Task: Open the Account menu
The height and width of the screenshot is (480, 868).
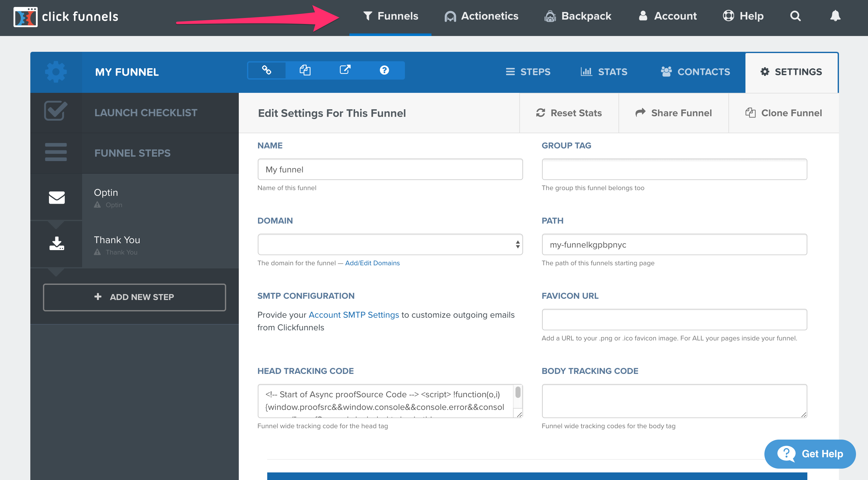Action: click(667, 16)
